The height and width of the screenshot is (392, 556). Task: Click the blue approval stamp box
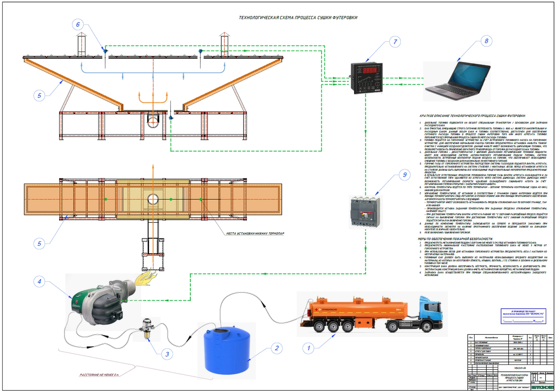click(523, 316)
